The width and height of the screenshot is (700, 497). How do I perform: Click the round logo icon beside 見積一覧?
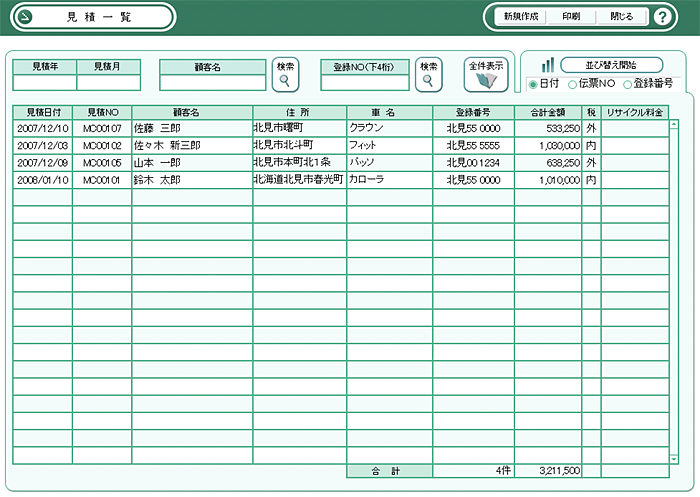[x=26, y=17]
